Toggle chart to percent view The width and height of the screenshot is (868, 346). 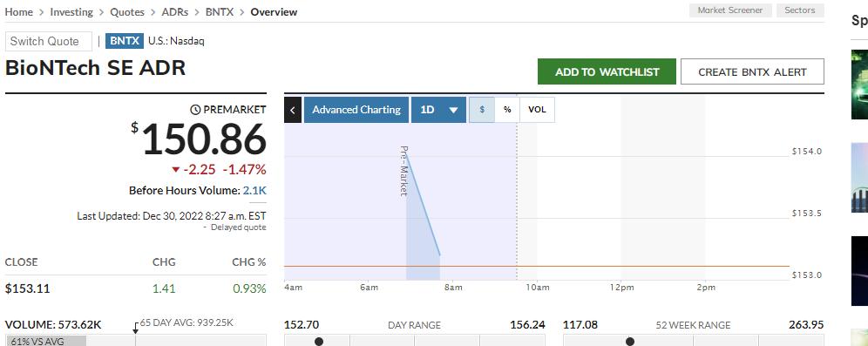507,110
